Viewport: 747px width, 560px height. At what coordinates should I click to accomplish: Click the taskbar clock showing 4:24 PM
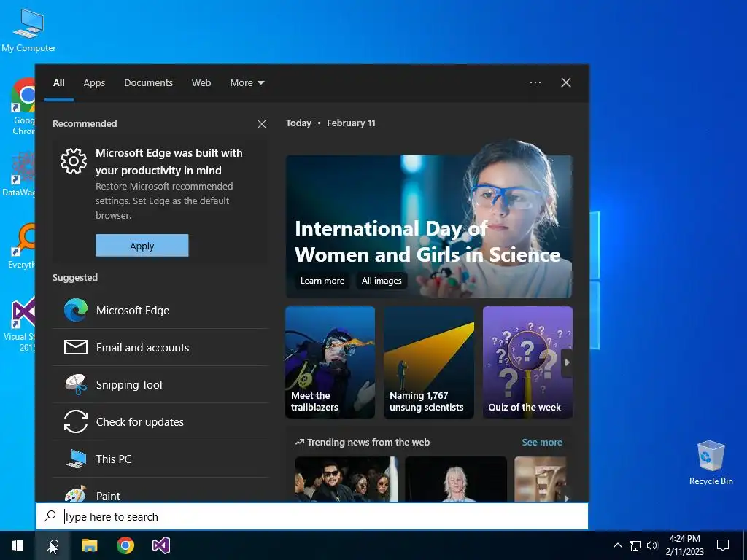click(684, 545)
